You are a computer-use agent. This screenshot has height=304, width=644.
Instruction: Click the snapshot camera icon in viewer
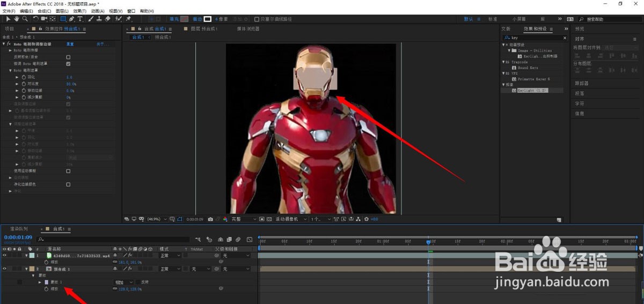point(210,219)
